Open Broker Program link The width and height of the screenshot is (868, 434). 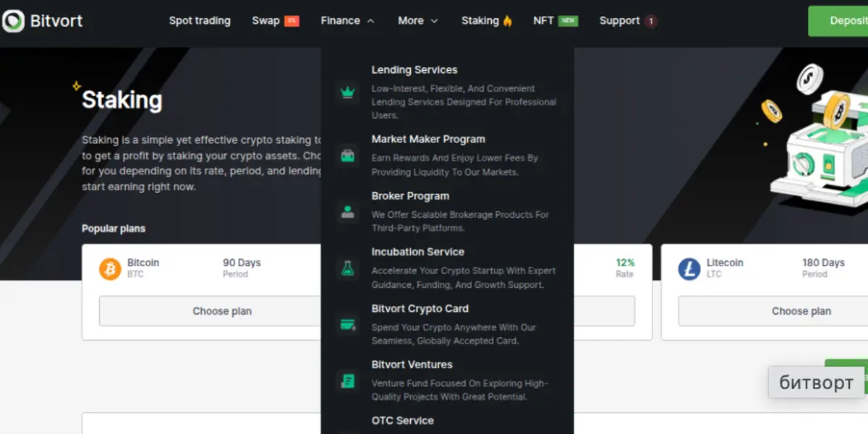(410, 196)
